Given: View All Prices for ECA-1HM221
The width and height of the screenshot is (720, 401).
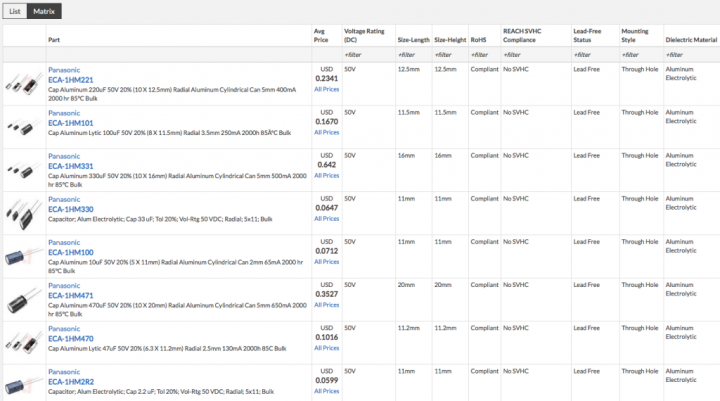Looking at the screenshot, I should [326, 90].
